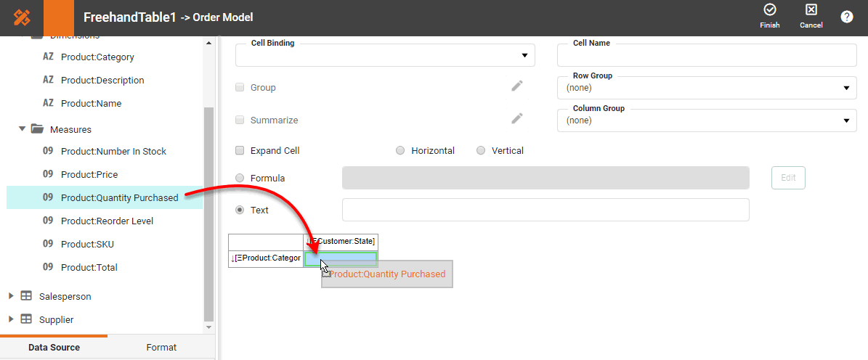The height and width of the screenshot is (360, 868).
Task: Choose the Vertical radio option
Action: click(x=481, y=151)
